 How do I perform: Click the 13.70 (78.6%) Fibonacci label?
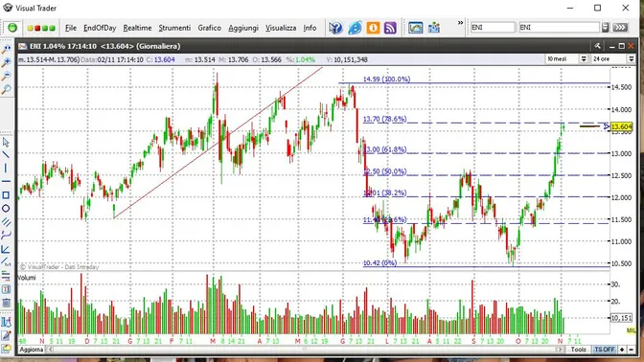click(x=385, y=119)
